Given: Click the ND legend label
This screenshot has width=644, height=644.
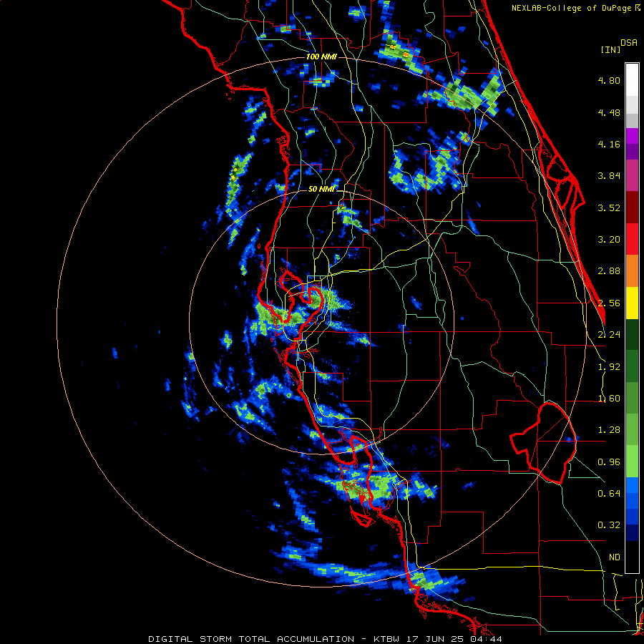Looking at the screenshot, I should click(615, 557).
